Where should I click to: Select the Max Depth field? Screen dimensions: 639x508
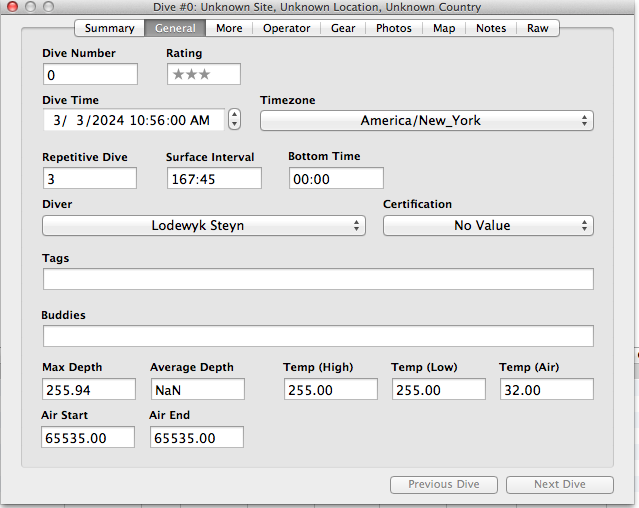pos(89,389)
